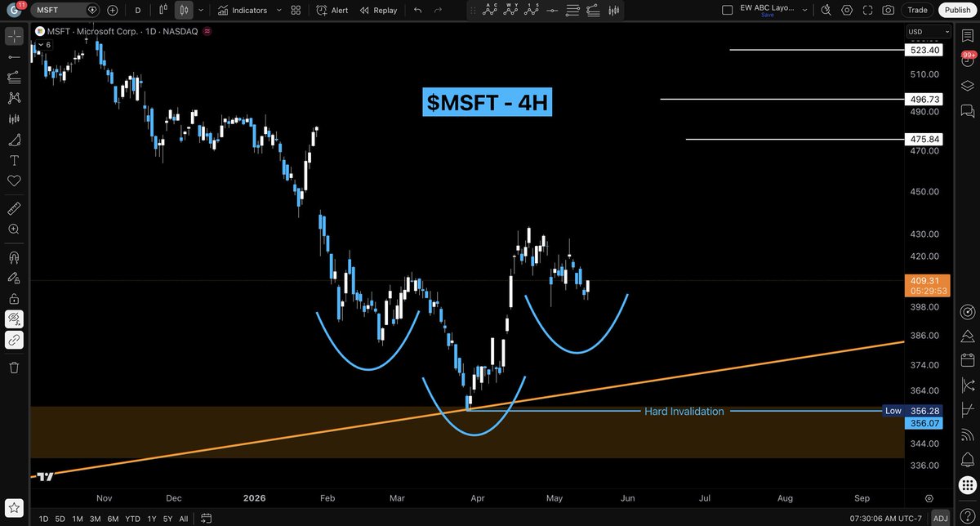
Task: Select the Zoom in tool
Action: [14, 230]
